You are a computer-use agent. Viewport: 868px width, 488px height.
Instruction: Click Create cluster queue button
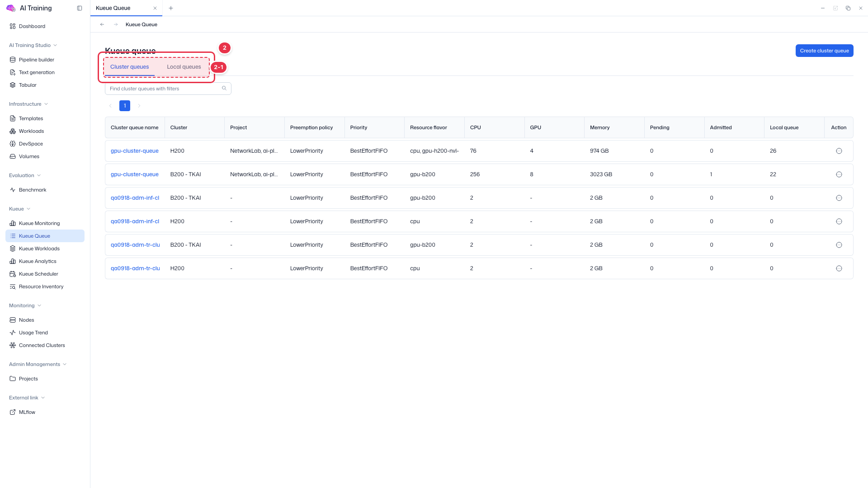point(824,51)
